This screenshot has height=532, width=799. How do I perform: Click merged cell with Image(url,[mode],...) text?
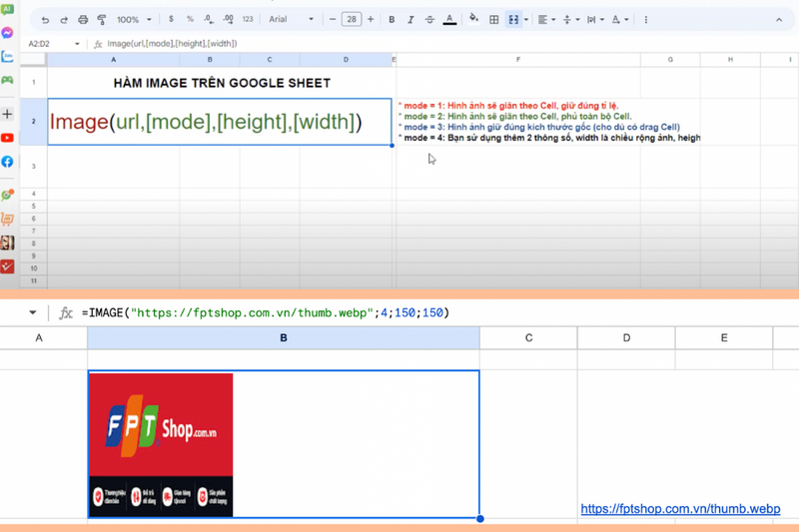click(x=220, y=122)
